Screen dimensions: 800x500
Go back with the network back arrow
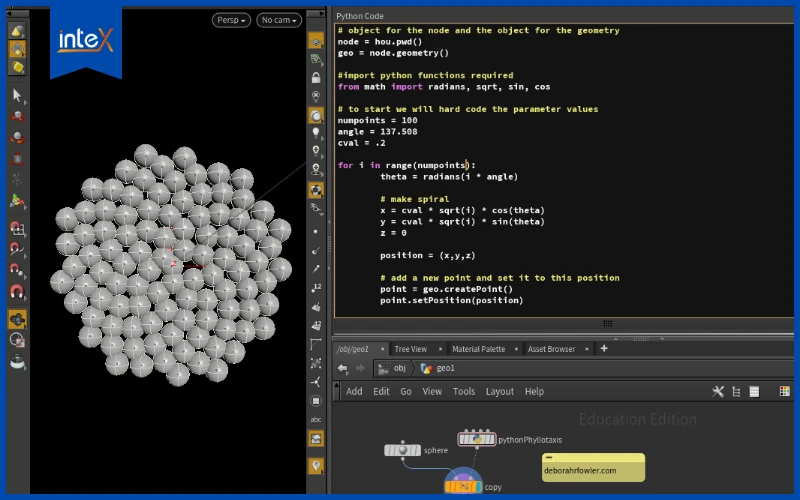tap(343, 368)
